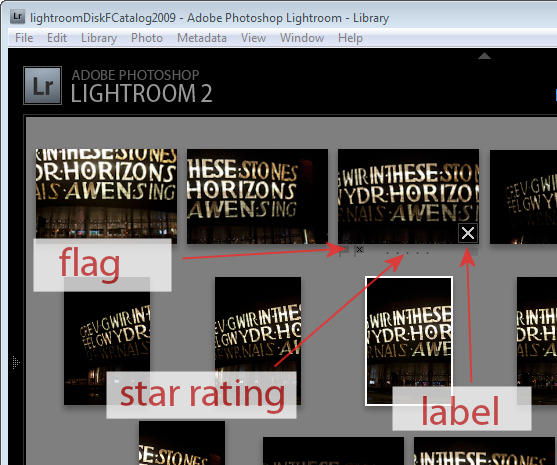Click the reject flag with the X mark
The image size is (557, 465).
[x=359, y=250]
